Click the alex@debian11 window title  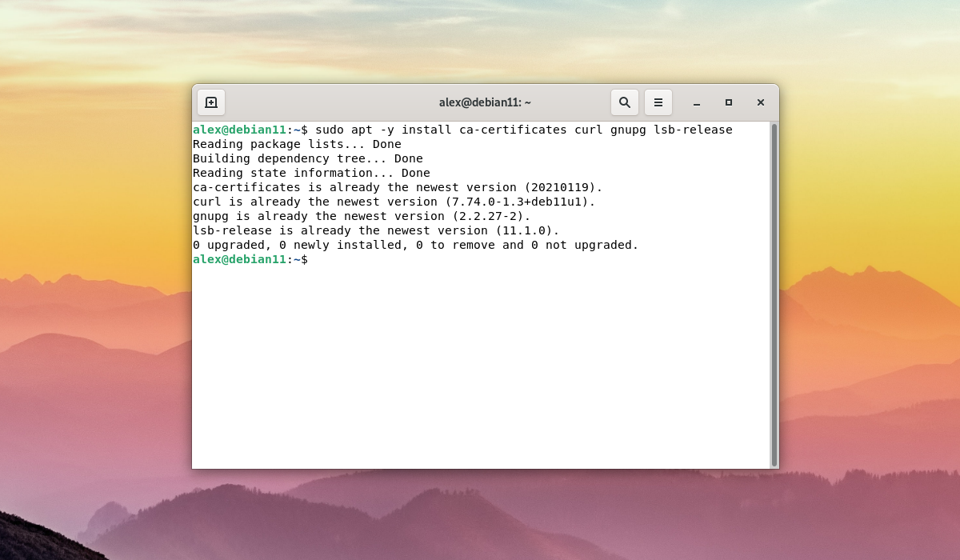tap(485, 102)
